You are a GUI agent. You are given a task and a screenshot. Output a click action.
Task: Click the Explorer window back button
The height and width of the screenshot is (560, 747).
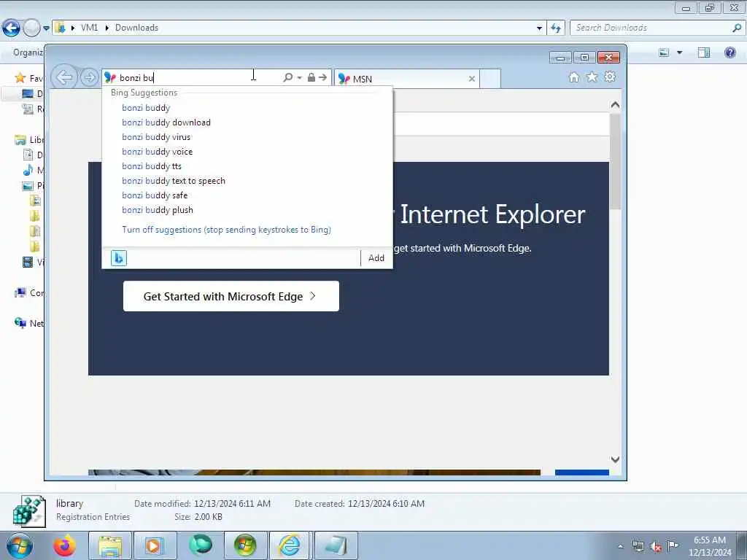click(12, 28)
